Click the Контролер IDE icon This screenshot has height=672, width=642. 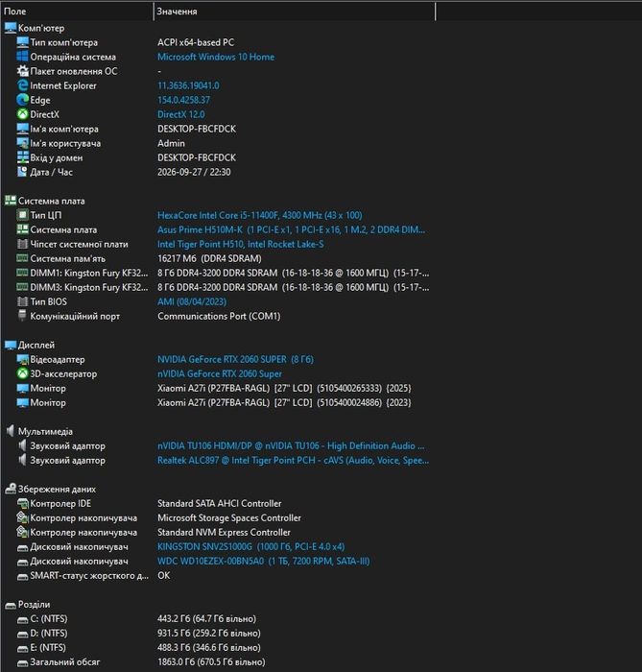tap(22, 503)
